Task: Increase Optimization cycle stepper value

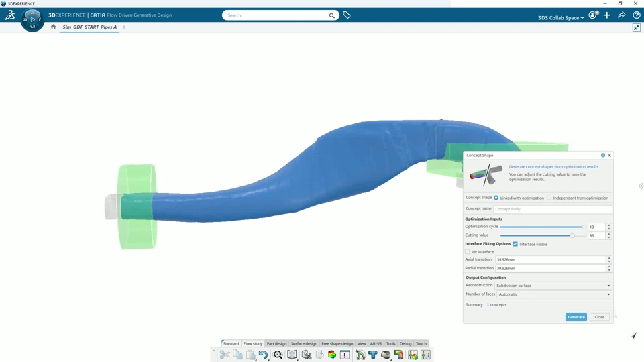Action: (608, 225)
